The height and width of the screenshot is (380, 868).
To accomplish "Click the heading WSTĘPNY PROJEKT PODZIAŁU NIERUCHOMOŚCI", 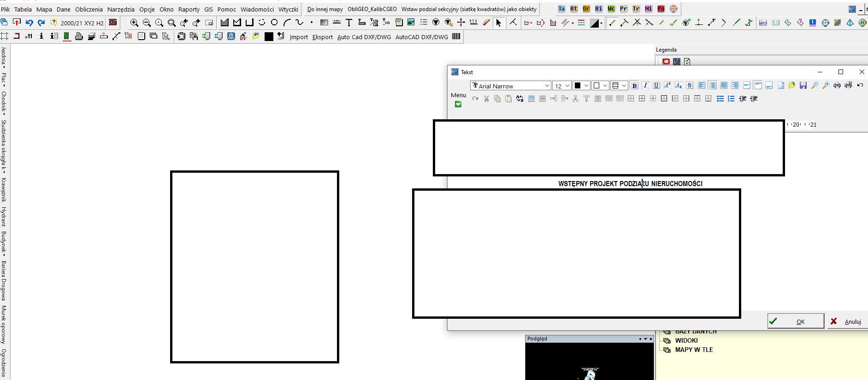I will coord(630,183).
